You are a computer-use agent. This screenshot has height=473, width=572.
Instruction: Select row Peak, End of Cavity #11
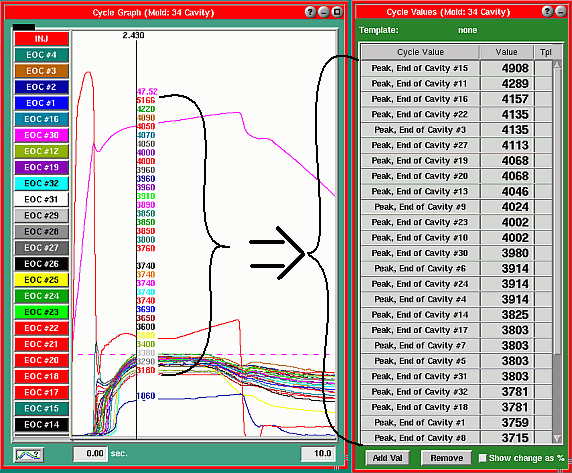coord(456,84)
